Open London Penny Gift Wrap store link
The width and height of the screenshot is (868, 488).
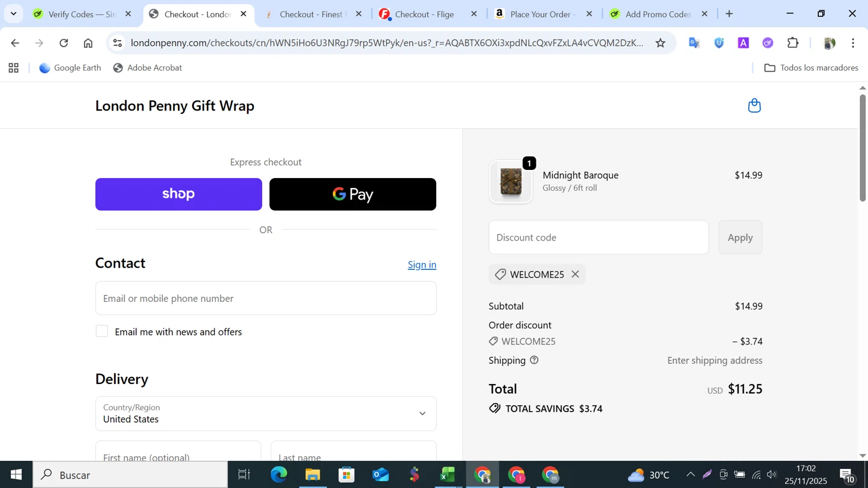[x=175, y=106]
